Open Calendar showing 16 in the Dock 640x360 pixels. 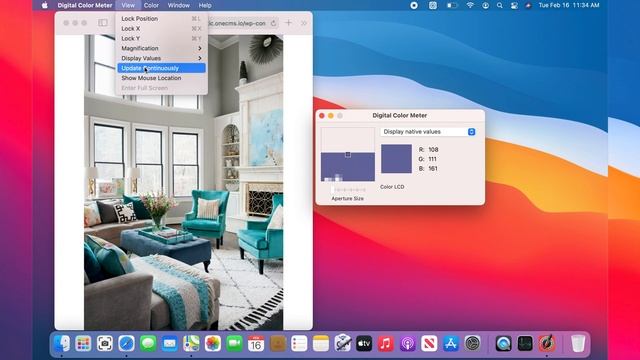click(256, 343)
